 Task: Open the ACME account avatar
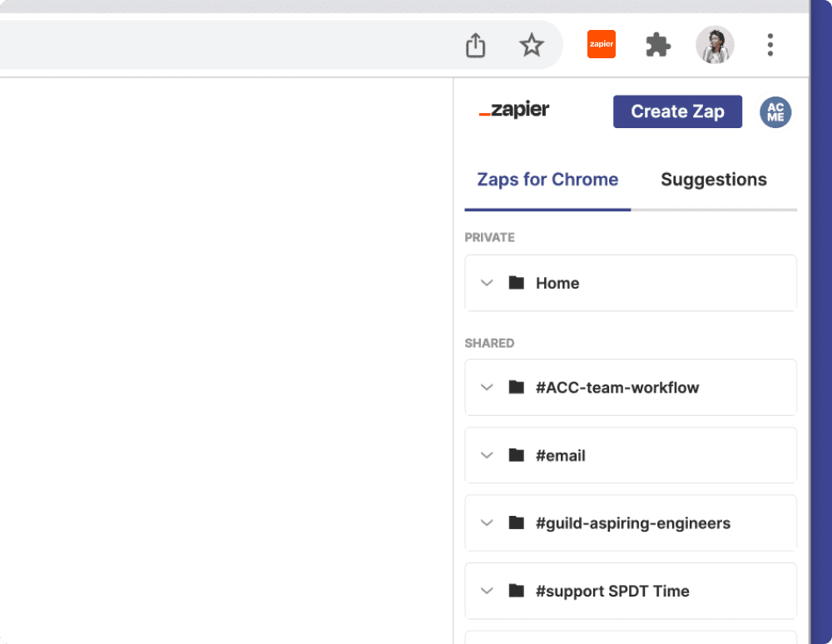click(x=775, y=112)
